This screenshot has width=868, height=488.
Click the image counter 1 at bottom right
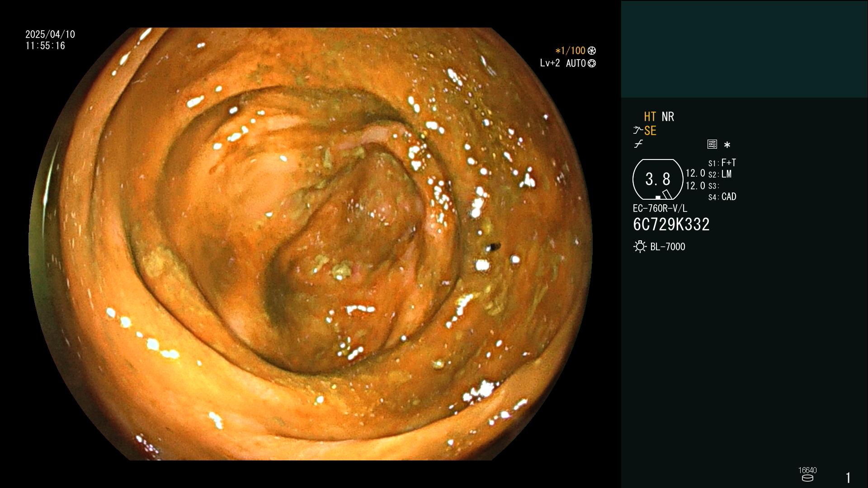point(848,478)
